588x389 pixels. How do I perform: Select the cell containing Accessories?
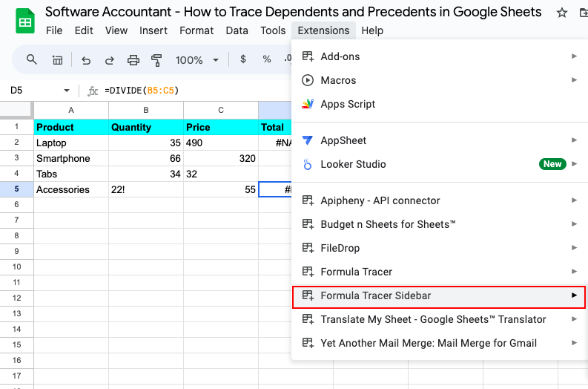click(71, 189)
